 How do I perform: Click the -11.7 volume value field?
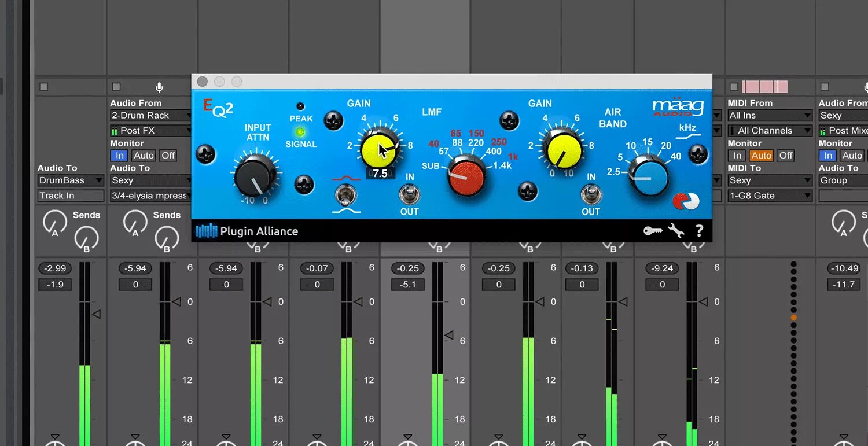pyautogui.click(x=844, y=285)
